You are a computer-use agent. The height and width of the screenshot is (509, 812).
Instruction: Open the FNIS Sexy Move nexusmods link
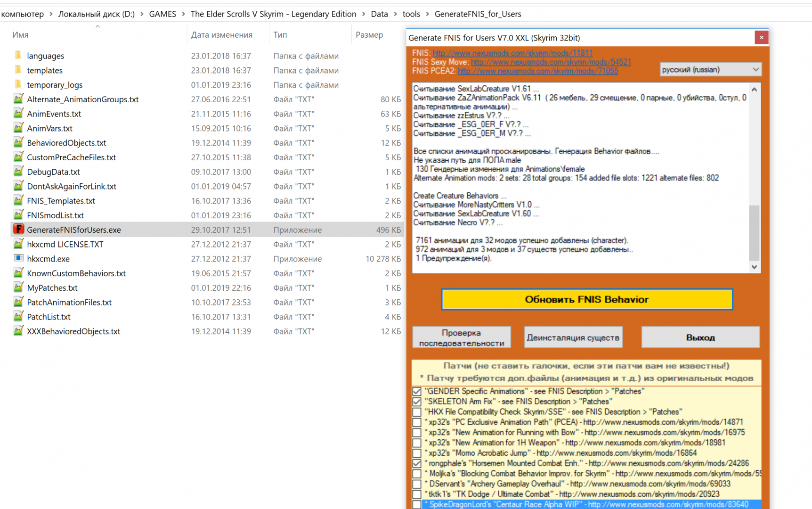coord(551,62)
